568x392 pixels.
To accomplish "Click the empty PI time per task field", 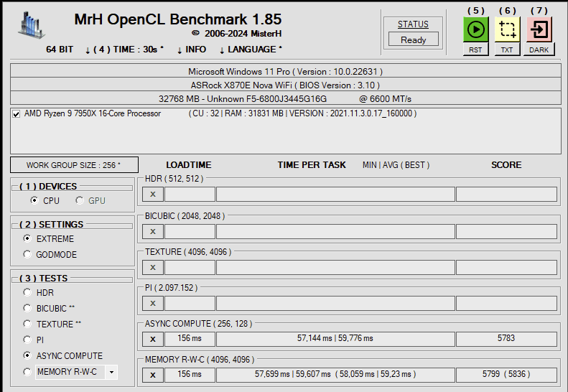I will pyautogui.click(x=335, y=303).
